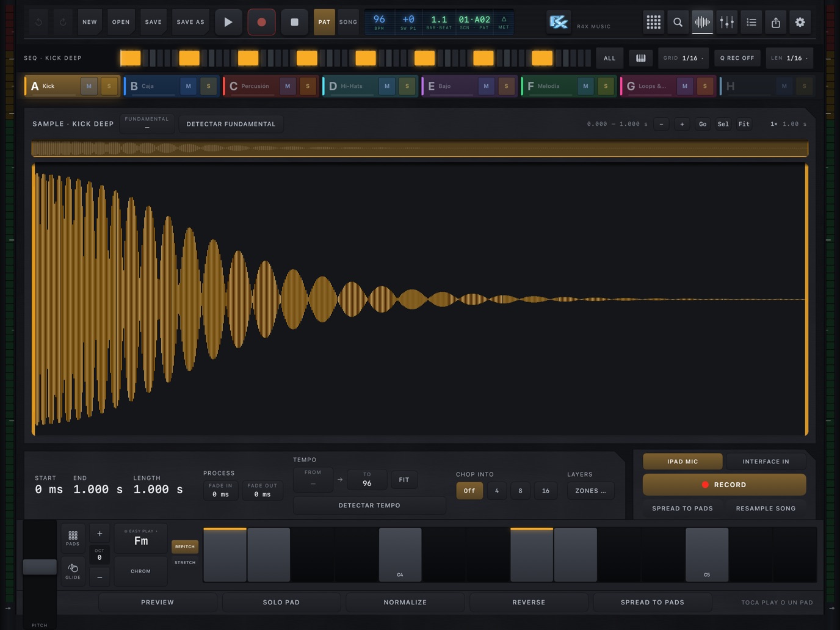Viewport: 840px width, 630px height.
Task: Raise octave with the plus button
Action: tap(100, 534)
